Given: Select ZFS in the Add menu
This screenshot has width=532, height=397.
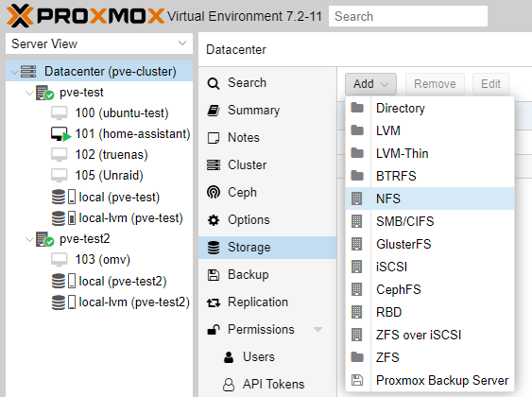Looking at the screenshot, I should [430, 357].
